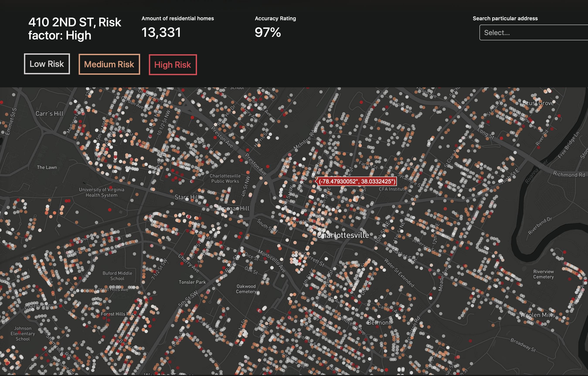Viewport: 588px width, 376px height.
Task: Click the Oakwood Cemetery label
Action: click(x=246, y=289)
